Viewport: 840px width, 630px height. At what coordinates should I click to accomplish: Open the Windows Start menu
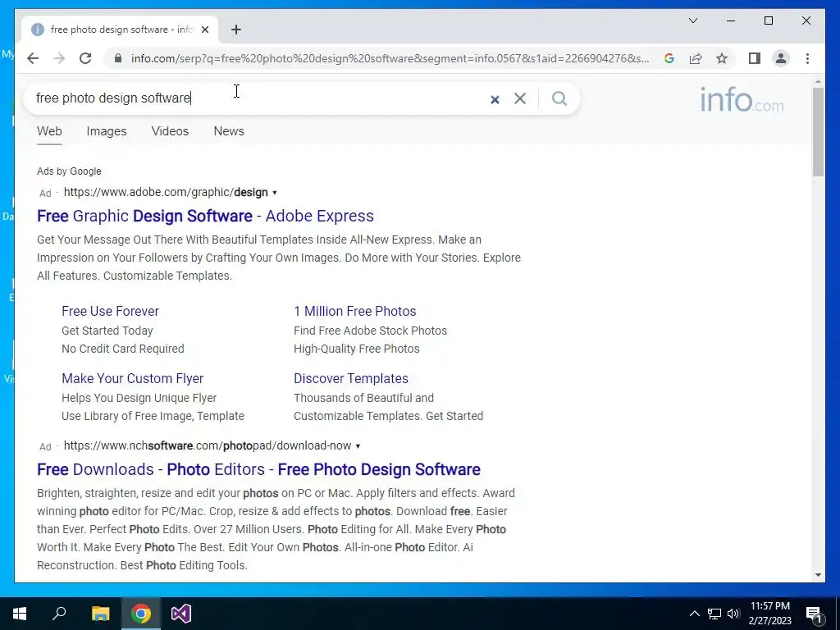(x=20, y=614)
